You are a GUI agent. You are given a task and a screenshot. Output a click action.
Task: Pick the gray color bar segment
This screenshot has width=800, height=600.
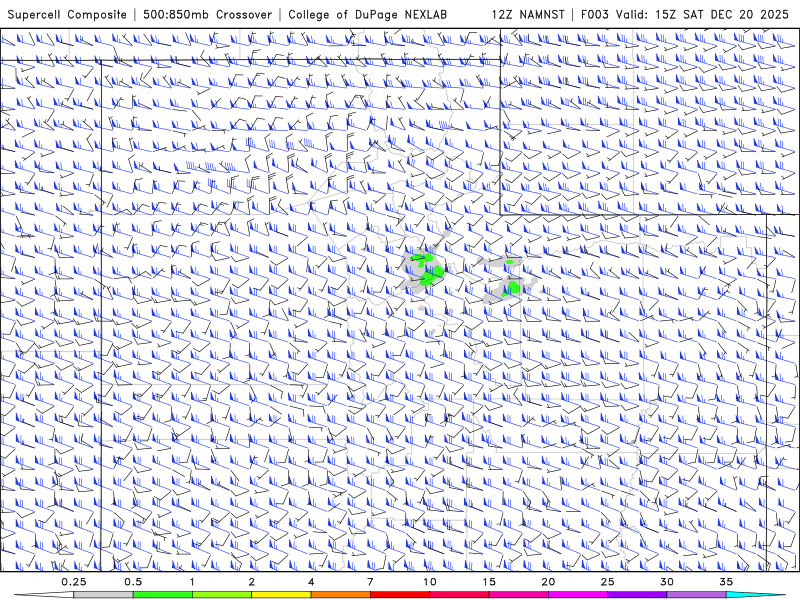103,595
